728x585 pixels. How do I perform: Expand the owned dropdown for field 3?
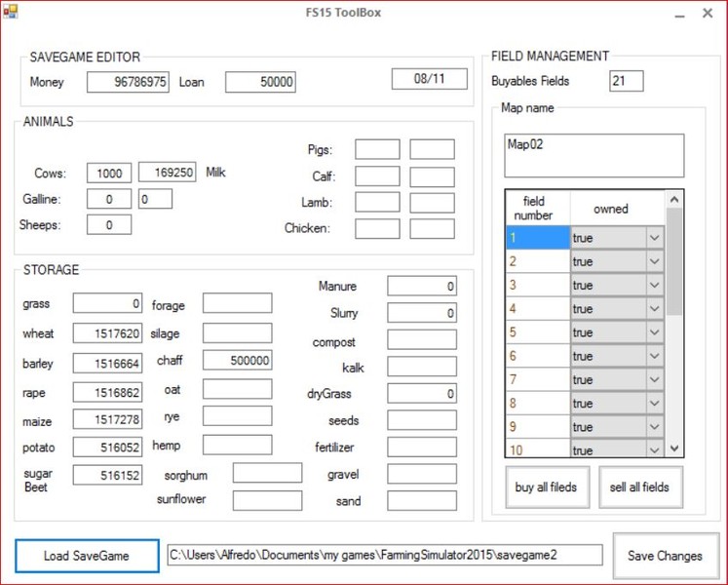(655, 286)
